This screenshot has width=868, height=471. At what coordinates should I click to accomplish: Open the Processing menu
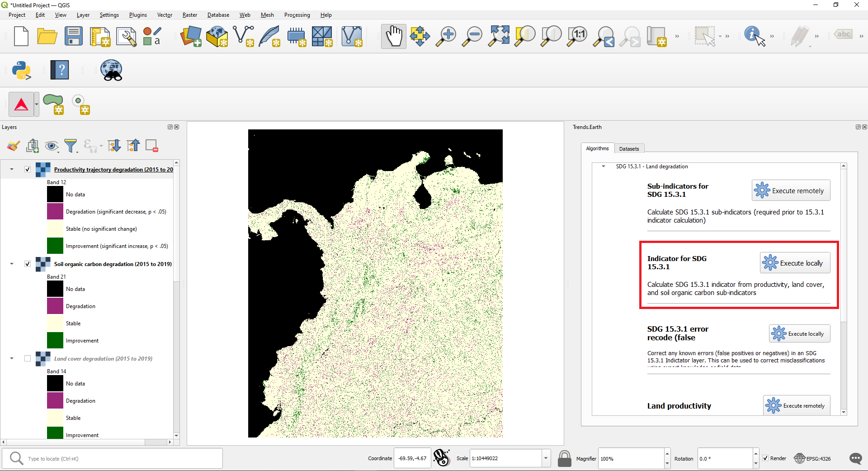coord(297,15)
